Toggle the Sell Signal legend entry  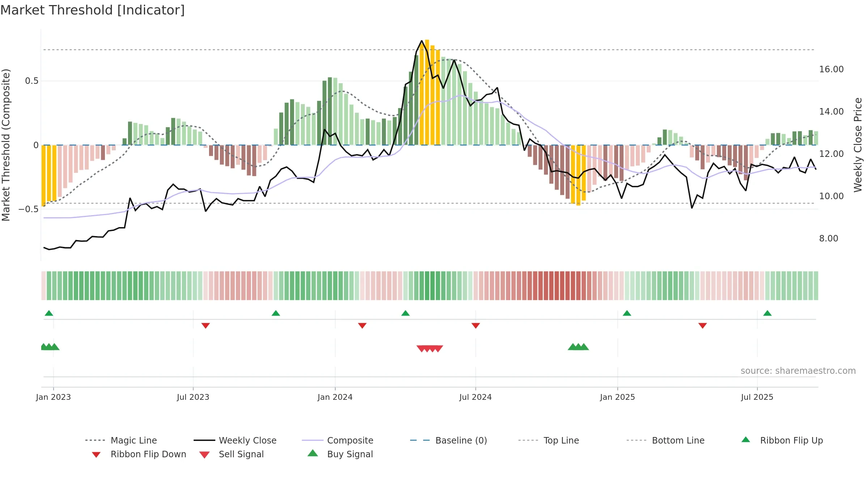[231, 454]
